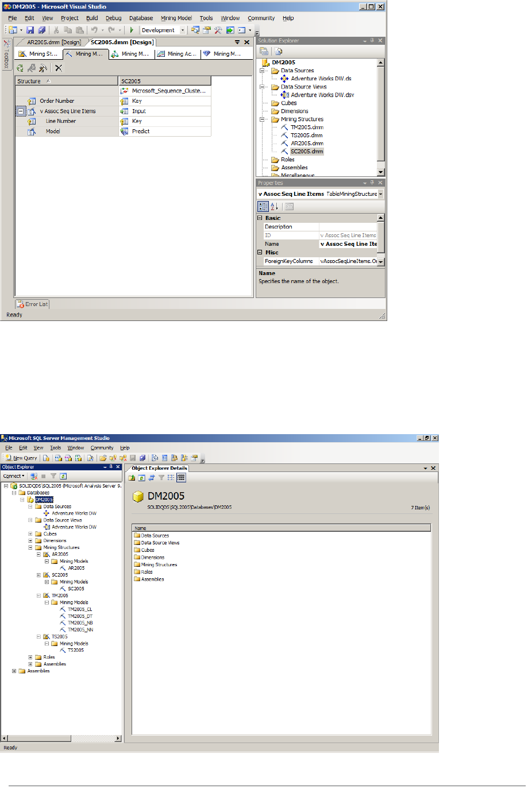Collapse Misc category in Properties panel
The width and height of the screenshot is (528, 812).
pos(260,252)
